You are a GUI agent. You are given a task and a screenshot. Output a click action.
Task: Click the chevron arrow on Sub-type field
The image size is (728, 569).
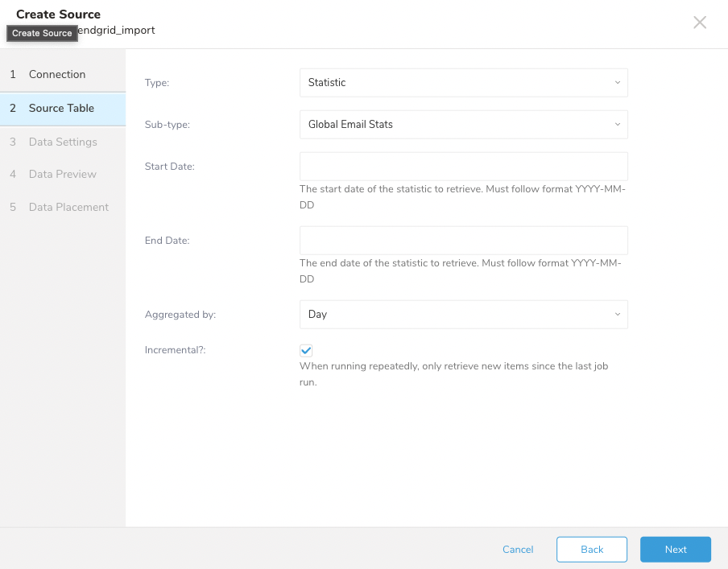click(x=617, y=125)
